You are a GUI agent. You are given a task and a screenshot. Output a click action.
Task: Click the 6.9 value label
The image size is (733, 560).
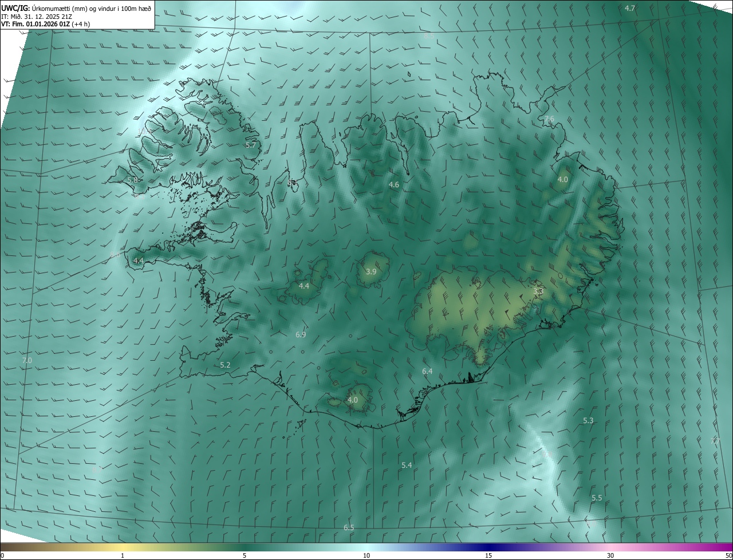click(x=301, y=334)
